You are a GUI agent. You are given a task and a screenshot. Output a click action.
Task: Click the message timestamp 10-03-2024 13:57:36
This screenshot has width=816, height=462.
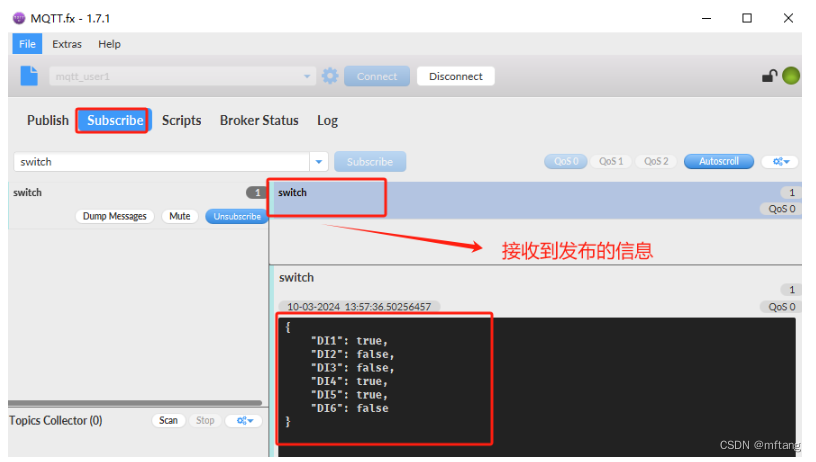tap(359, 306)
